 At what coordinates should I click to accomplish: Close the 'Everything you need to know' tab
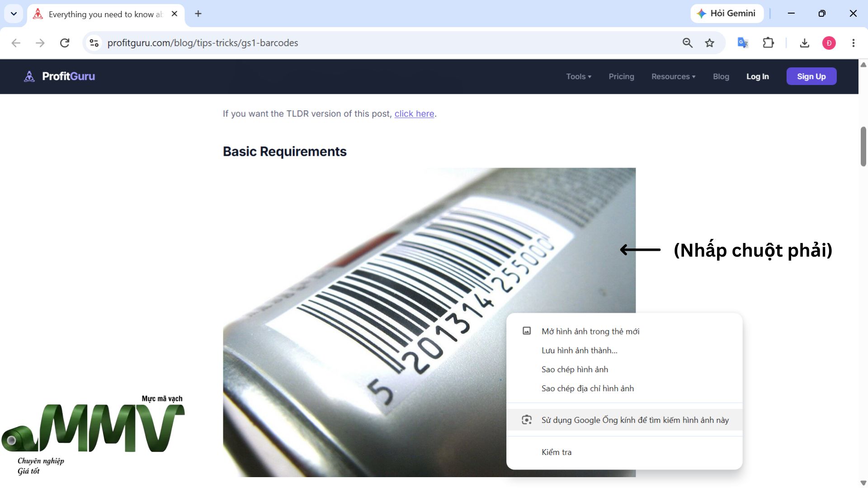point(175,14)
